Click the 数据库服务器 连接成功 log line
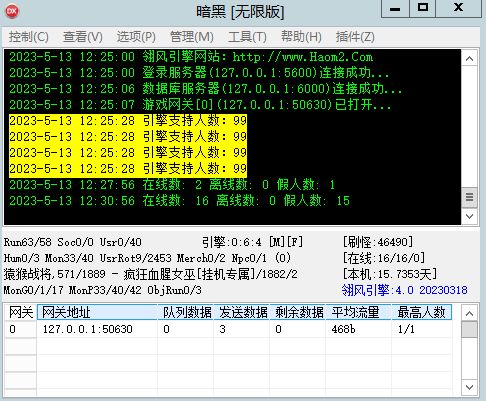Image resolution: width=486 pixels, height=401 pixels. (x=205, y=89)
